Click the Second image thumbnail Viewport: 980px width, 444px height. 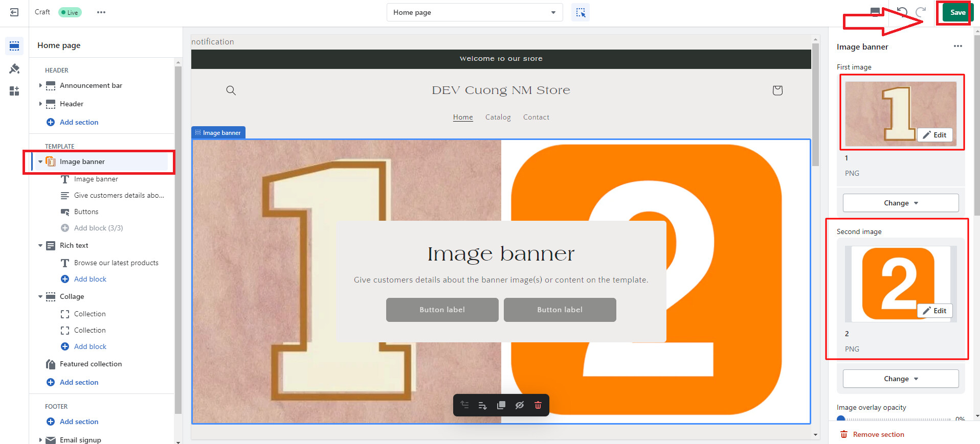(901, 284)
